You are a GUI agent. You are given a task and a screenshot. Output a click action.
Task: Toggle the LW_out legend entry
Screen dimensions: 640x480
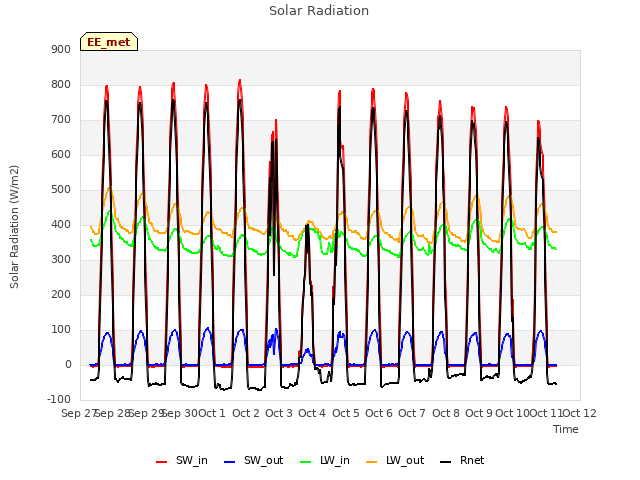tap(395, 460)
